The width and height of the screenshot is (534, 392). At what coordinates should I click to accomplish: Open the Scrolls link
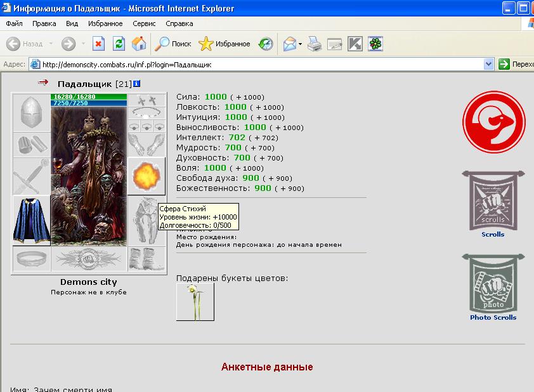(493, 234)
